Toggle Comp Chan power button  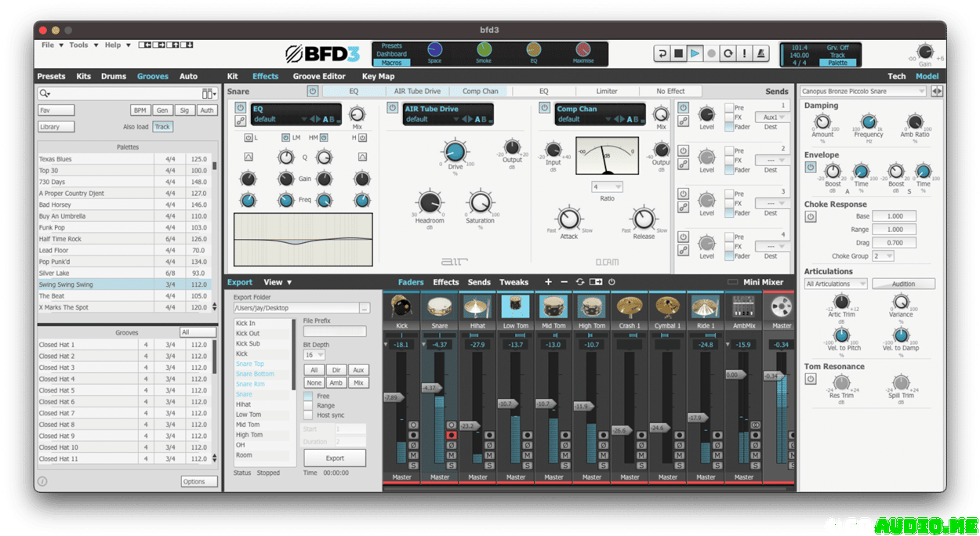[x=546, y=108]
